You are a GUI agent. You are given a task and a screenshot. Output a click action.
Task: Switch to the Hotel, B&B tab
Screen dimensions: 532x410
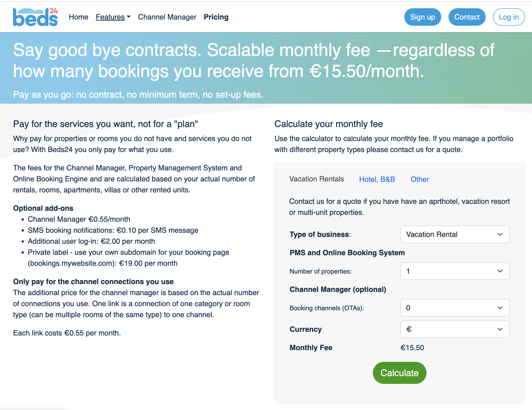(x=377, y=179)
